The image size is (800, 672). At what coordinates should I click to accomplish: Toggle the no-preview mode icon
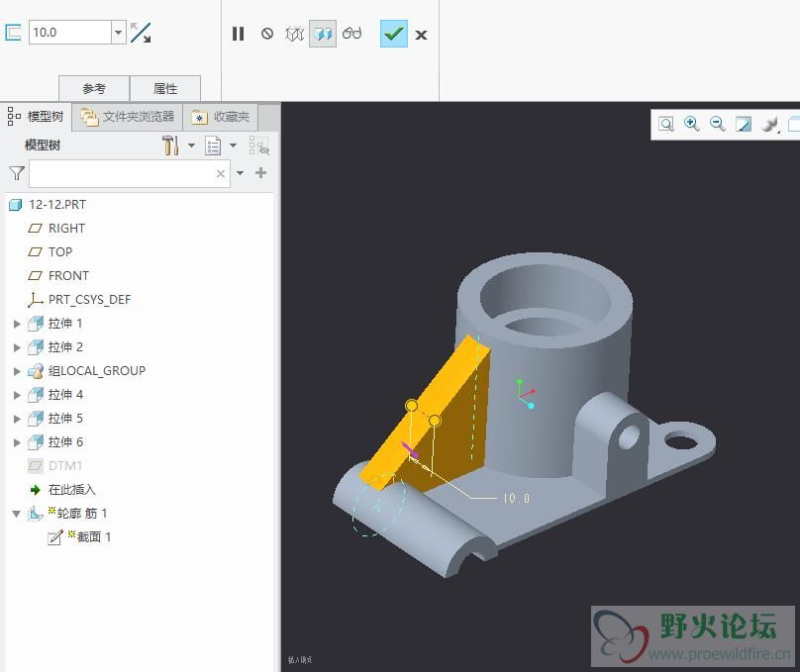pos(267,34)
